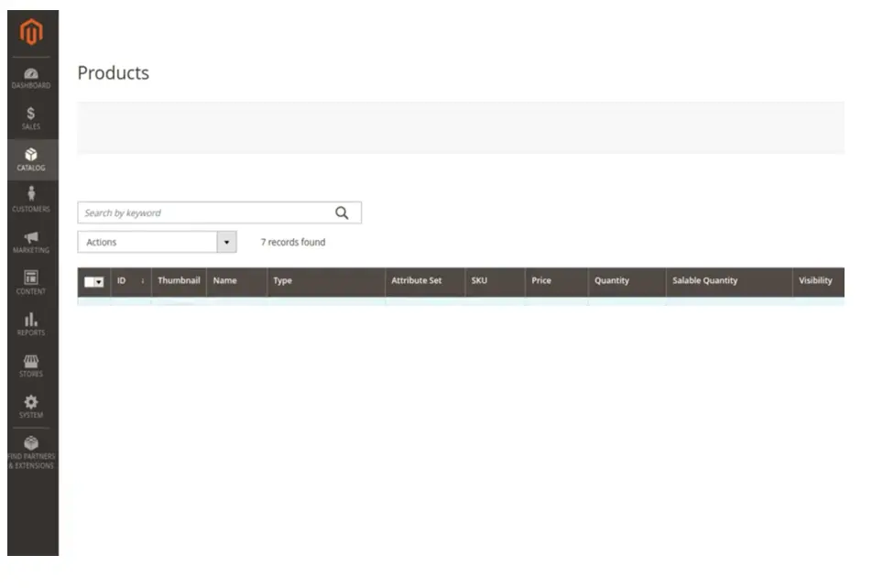Viewport: 872px width, 588px height.
Task: Open the Dashboard sidebar item
Action: (x=31, y=79)
